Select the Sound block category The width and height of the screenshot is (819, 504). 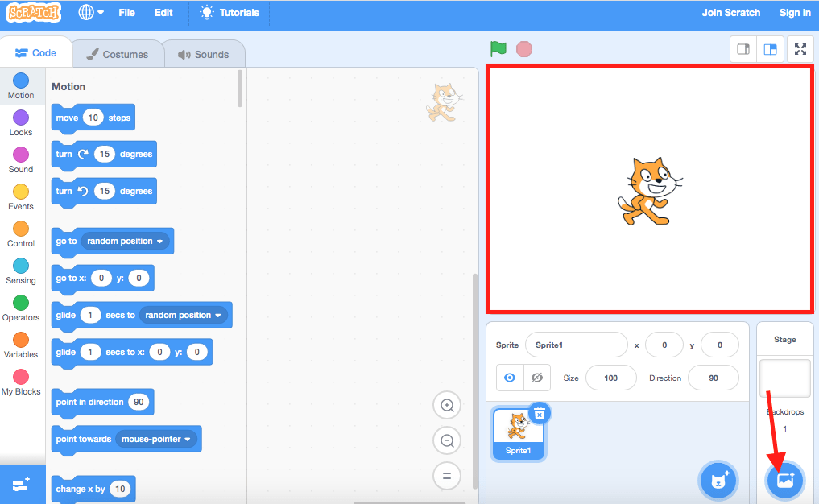pyautogui.click(x=21, y=160)
